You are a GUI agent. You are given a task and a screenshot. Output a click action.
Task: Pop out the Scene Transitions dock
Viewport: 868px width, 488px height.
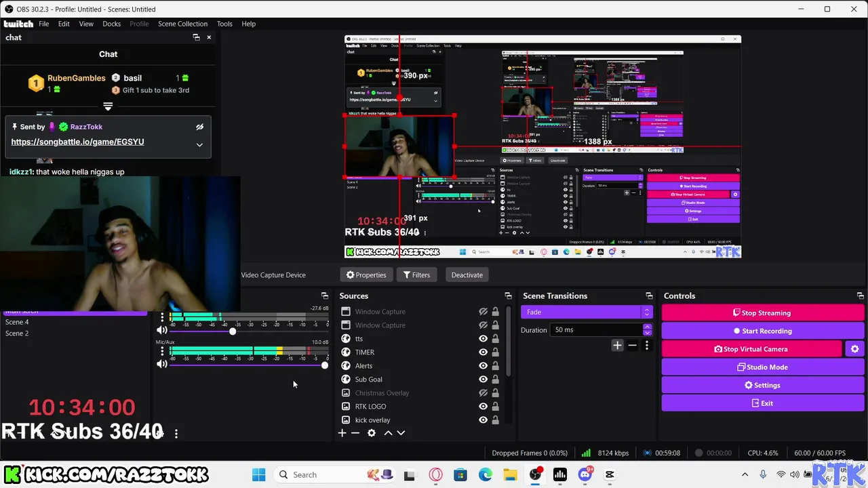[649, 296]
